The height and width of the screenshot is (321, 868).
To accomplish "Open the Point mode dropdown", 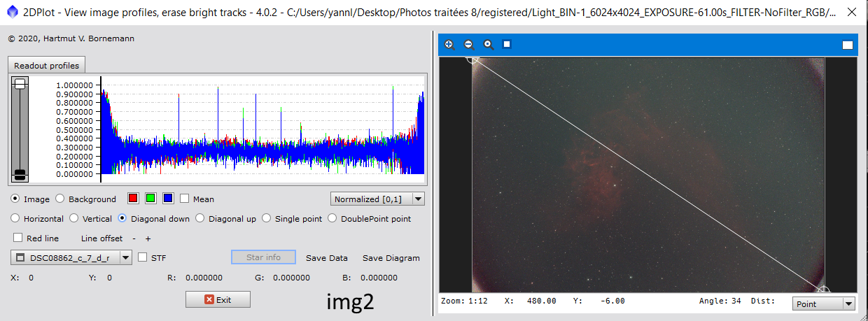I will [823, 304].
